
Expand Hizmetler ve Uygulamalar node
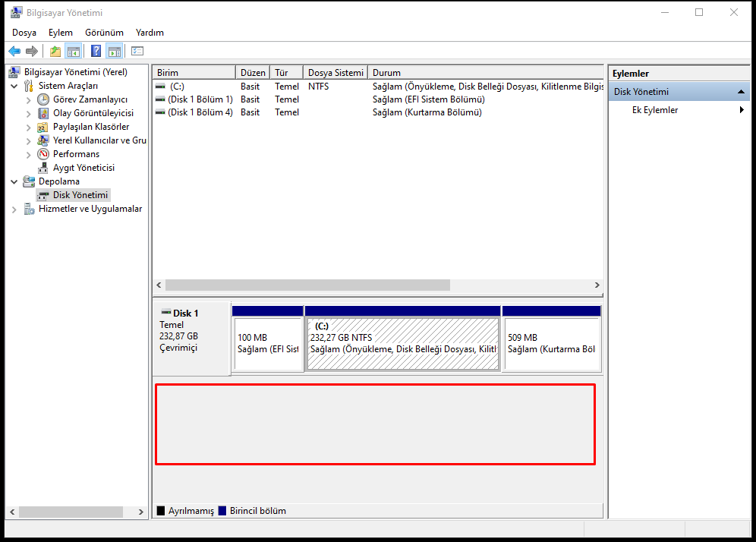click(x=14, y=210)
